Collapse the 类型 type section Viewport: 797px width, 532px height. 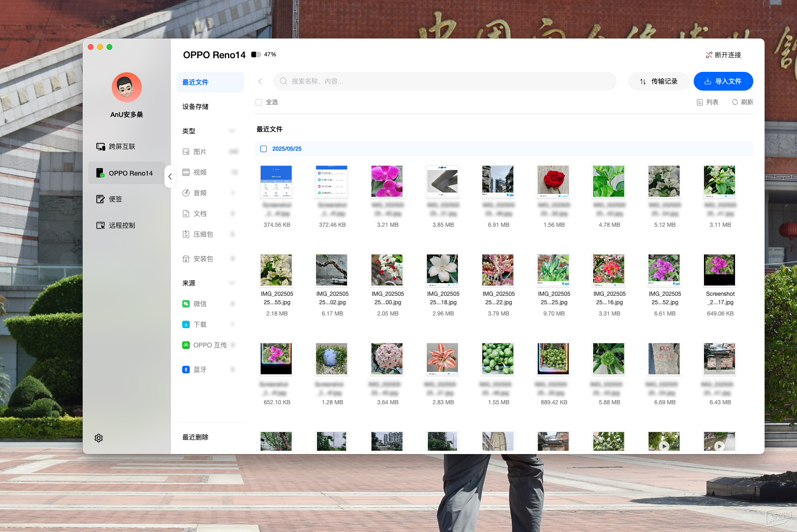click(232, 131)
